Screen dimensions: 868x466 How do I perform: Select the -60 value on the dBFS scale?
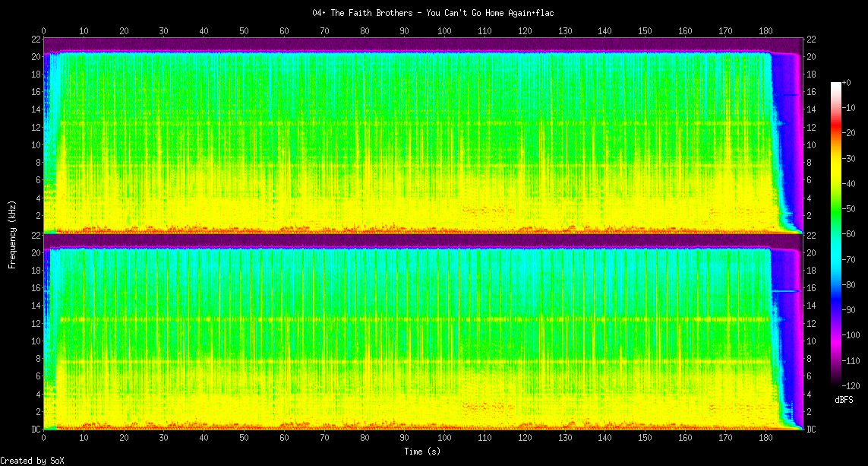click(x=850, y=233)
